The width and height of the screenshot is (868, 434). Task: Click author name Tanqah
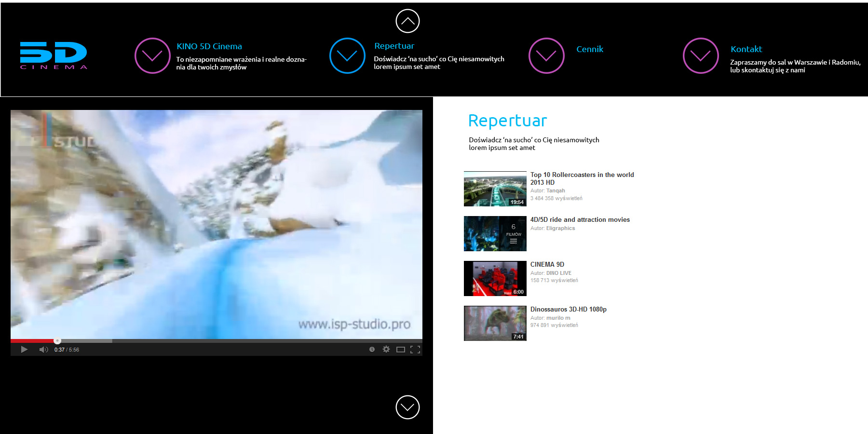click(556, 190)
